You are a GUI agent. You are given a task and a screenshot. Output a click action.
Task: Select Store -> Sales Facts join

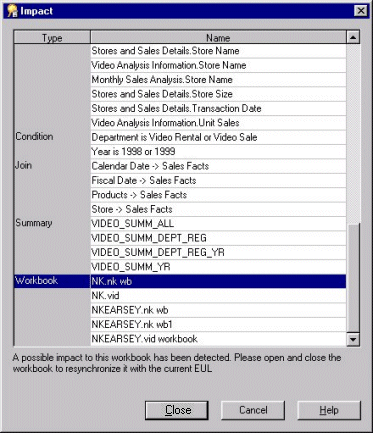(x=218, y=209)
